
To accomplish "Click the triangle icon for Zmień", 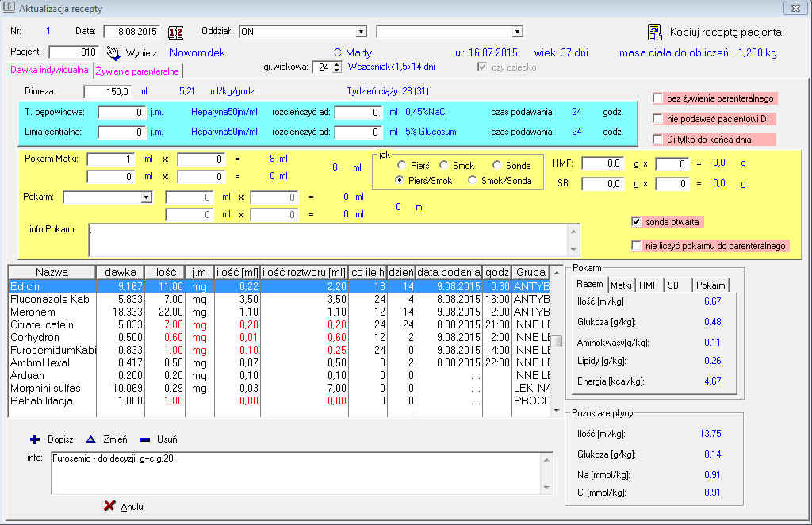I will (90, 439).
